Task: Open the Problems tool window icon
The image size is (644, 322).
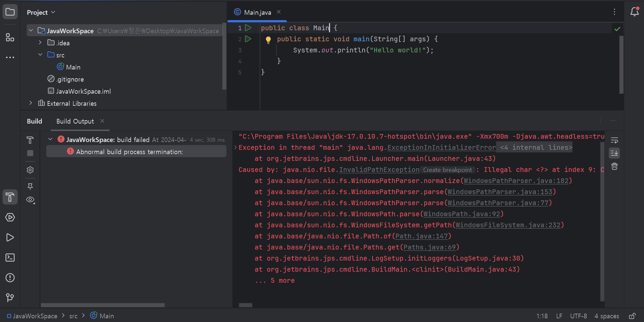Action: [x=10, y=278]
